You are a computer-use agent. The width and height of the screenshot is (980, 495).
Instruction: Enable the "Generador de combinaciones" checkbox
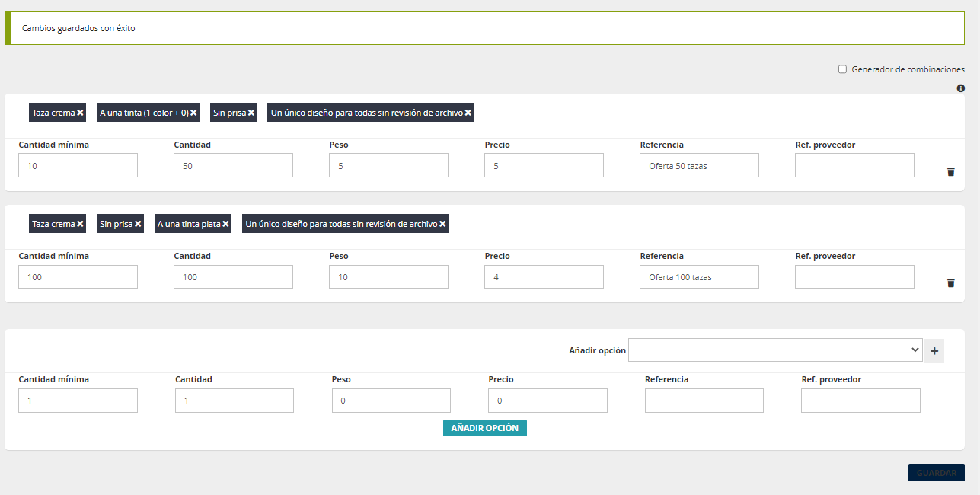[842, 69]
